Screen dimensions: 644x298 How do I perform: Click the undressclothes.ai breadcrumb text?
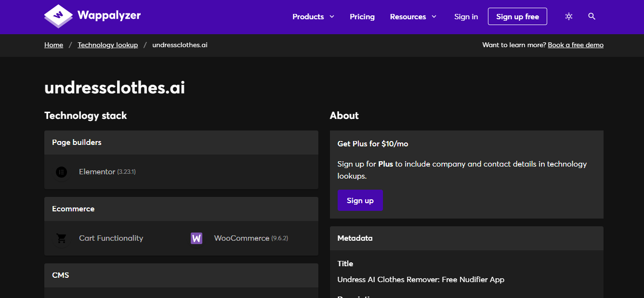pyautogui.click(x=180, y=45)
